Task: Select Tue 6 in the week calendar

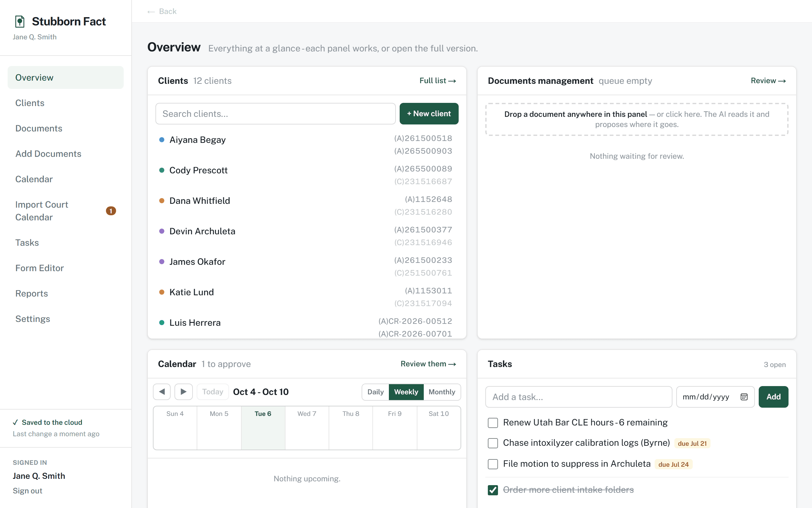Action: pyautogui.click(x=263, y=428)
